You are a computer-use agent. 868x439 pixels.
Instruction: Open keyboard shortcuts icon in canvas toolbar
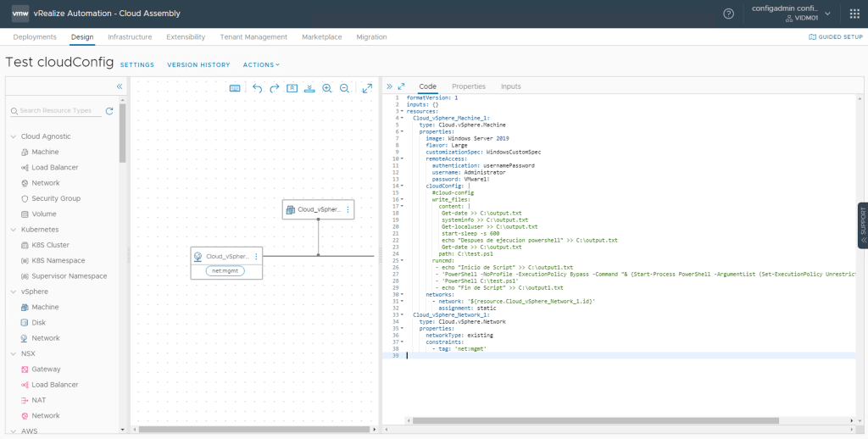pos(235,88)
